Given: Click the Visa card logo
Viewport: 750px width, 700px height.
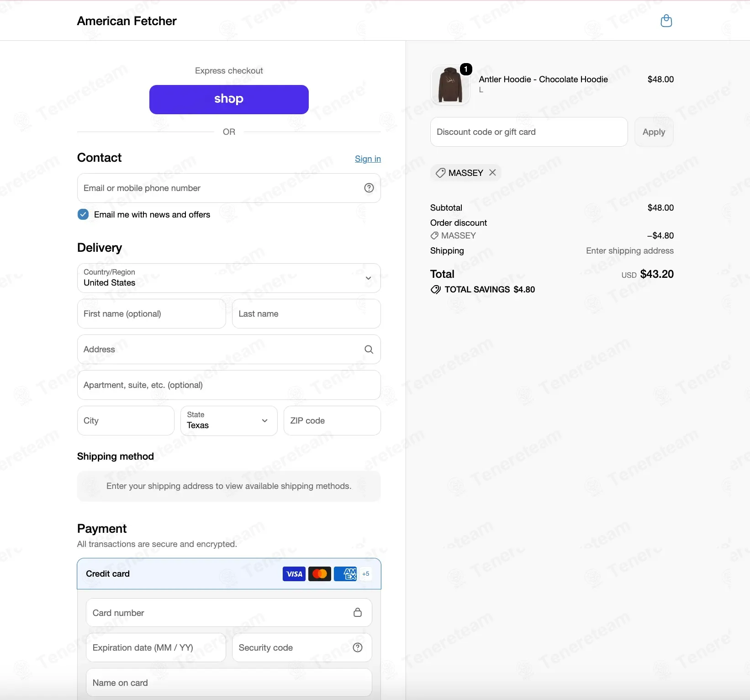Looking at the screenshot, I should 294,574.
